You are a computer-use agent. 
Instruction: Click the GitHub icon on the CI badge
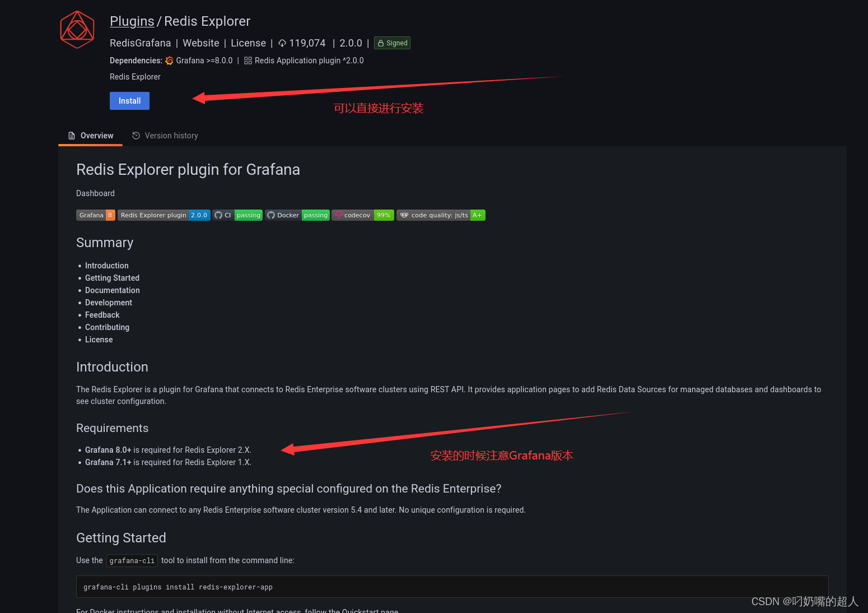pyautogui.click(x=218, y=215)
